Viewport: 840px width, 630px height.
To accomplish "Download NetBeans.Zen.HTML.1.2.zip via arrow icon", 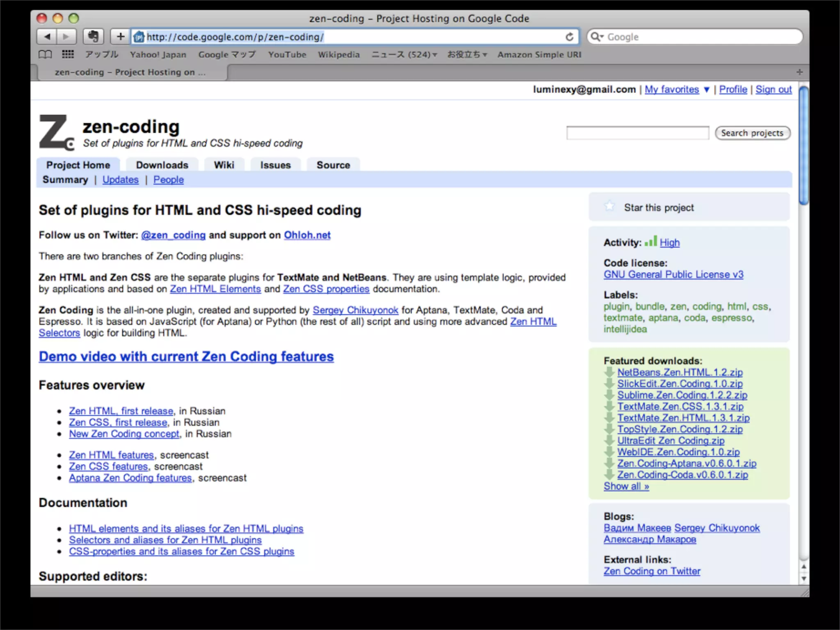I will pyautogui.click(x=609, y=372).
